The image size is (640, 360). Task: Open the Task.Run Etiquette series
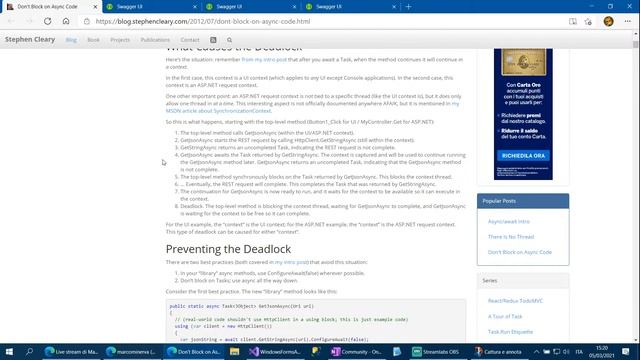click(x=510, y=332)
